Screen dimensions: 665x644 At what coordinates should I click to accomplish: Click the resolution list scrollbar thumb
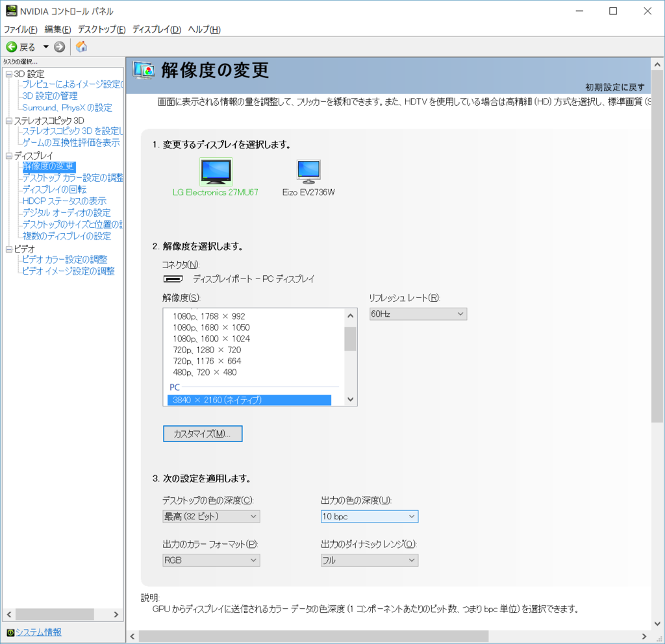coord(350,339)
